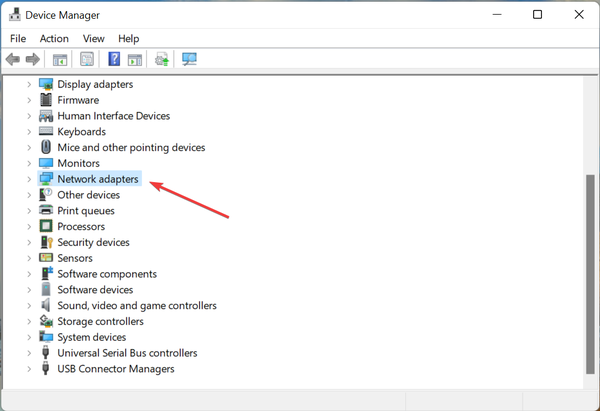Expand Sound, video and game controllers
Screen dimensions: 600x411
[29, 306]
